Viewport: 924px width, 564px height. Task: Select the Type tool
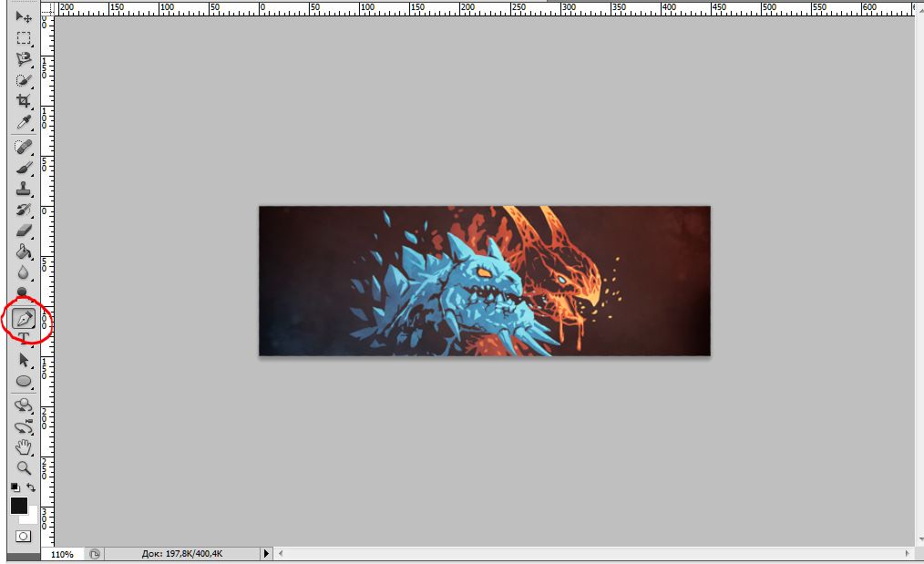point(24,338)
